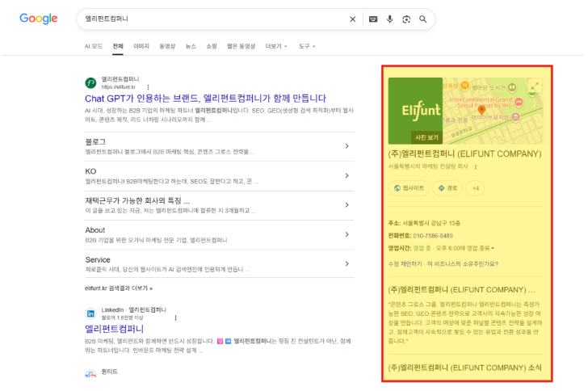Expand the map with the fullscreen arrow icon

[x=535, y=86]
